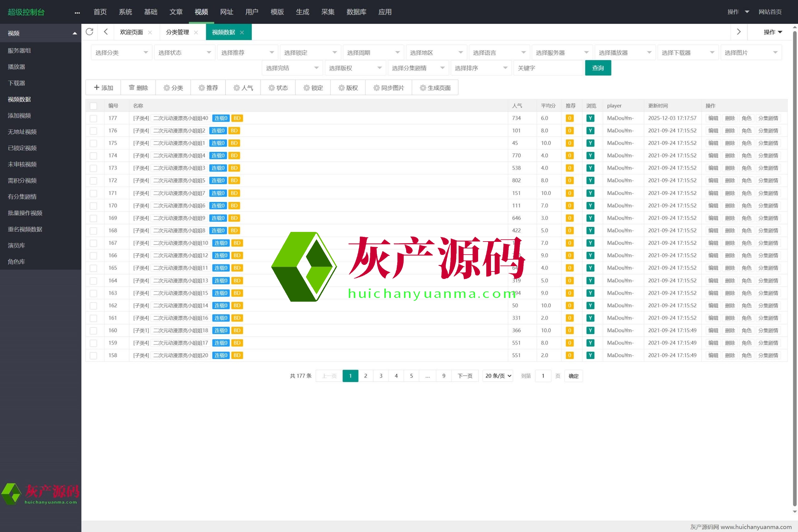Click the tab scroll right arrow
The height and width of the screenshot is (532, 798).
coord(738,32)
